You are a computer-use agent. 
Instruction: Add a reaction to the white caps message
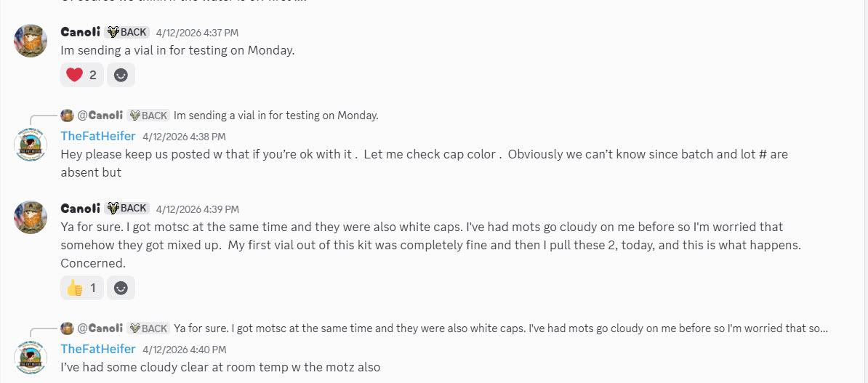pos(121,288)
